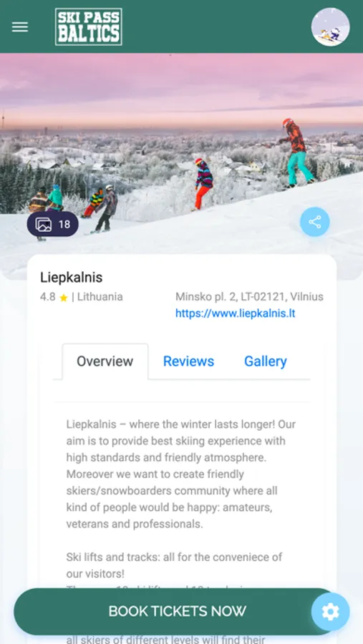Click the yellow rating star
The width and height of the screenshot is (363, 644).
[63, 298]
